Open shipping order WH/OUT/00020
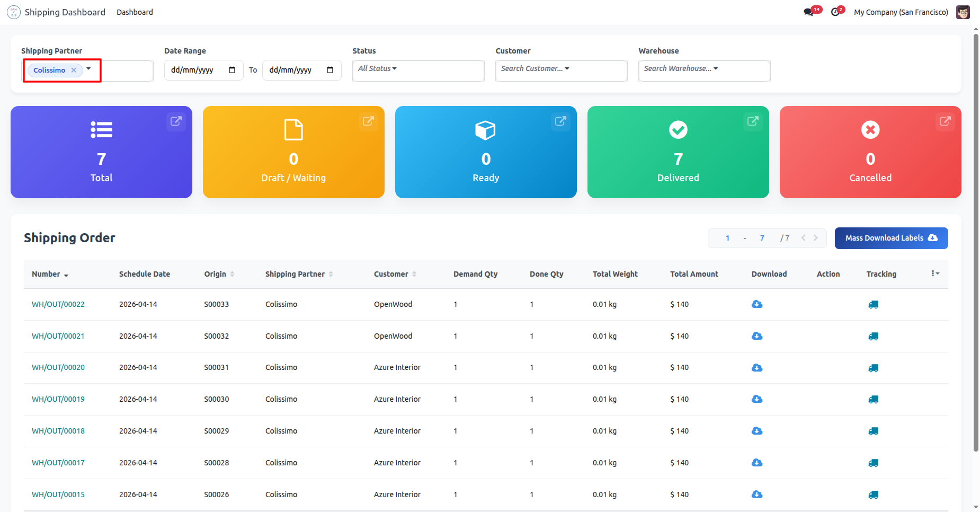 click(58, 367)
